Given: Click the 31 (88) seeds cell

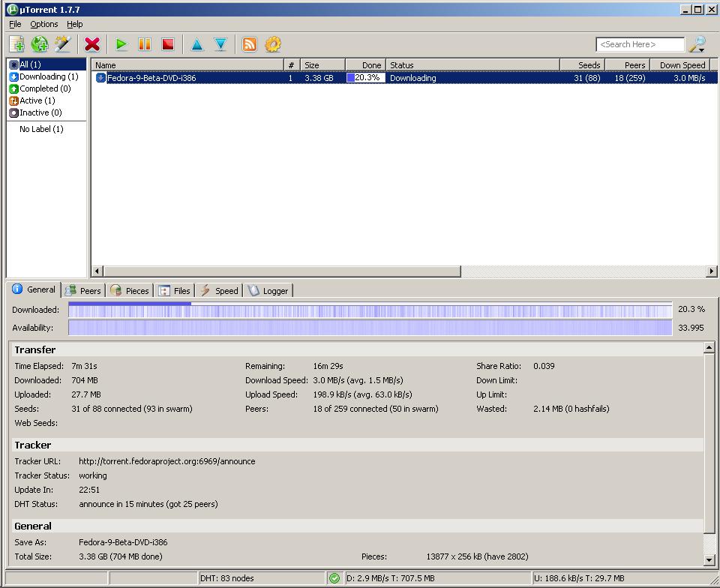Looking at the screenshot, I should click(586, 78).
